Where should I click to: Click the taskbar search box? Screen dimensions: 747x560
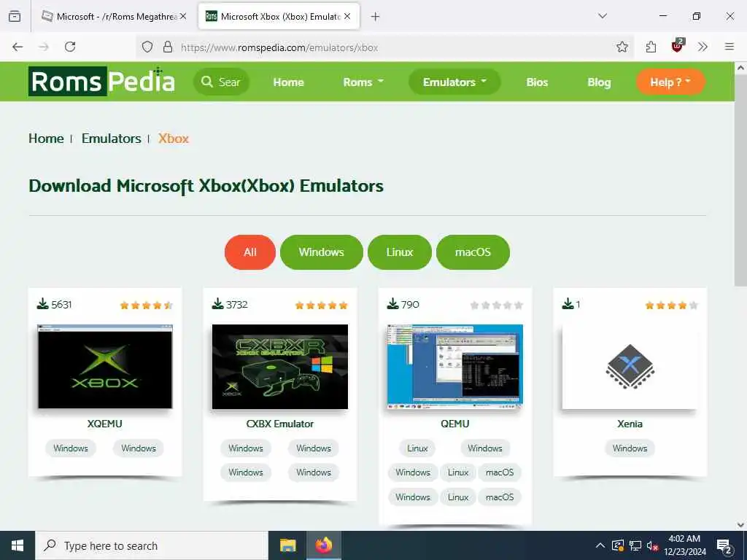tap(152, 545)
